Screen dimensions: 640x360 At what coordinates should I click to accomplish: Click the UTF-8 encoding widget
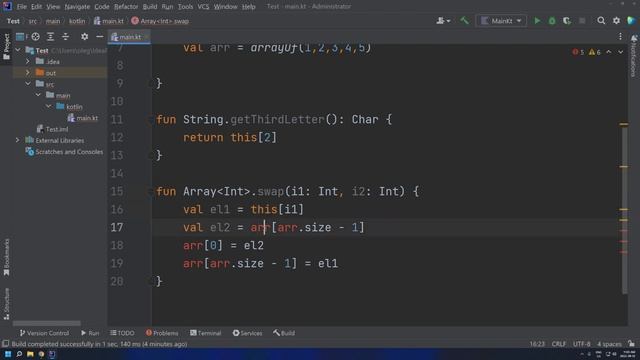click(582, 344)
